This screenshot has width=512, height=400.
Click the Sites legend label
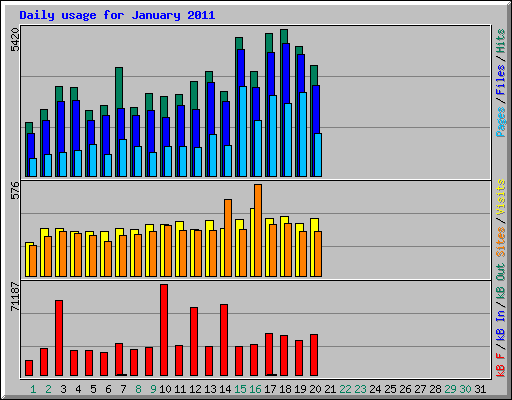[501, 242]
